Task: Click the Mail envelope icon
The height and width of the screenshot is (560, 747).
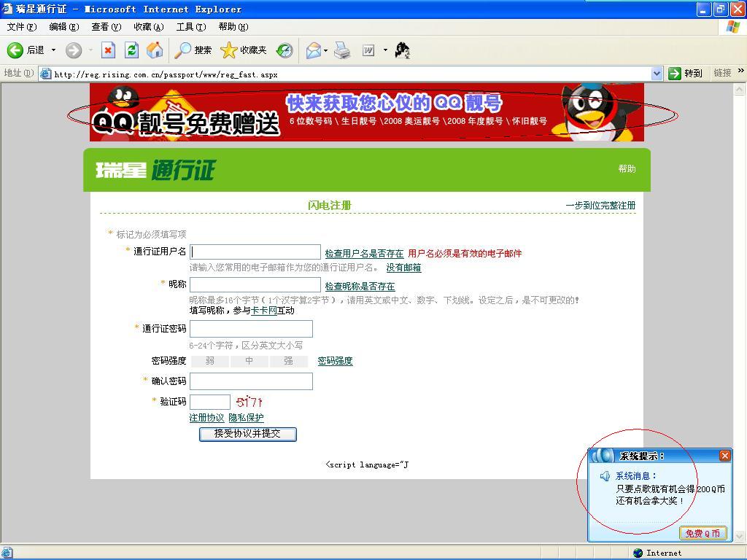Action: [314, 50]
